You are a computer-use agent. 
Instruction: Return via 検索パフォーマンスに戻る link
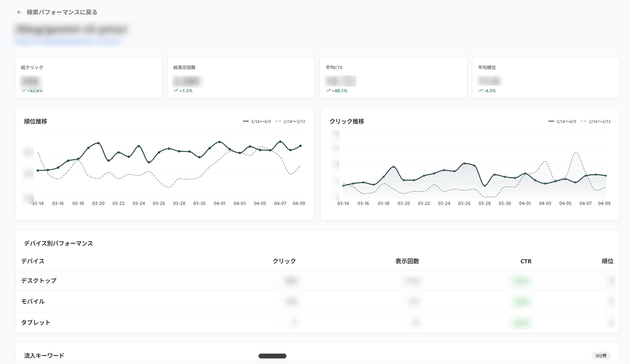(x=62, y=12)
